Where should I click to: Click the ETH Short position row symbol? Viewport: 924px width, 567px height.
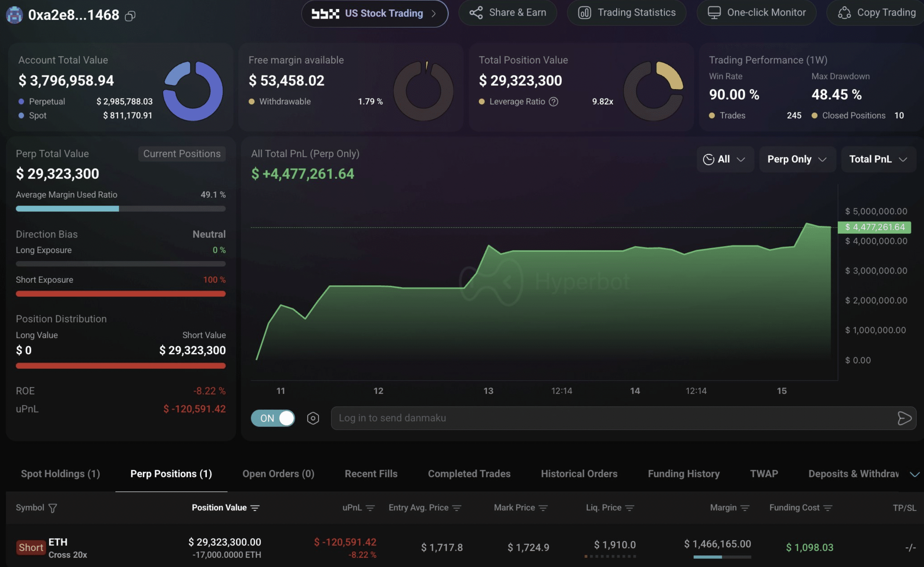coord(58,542)
